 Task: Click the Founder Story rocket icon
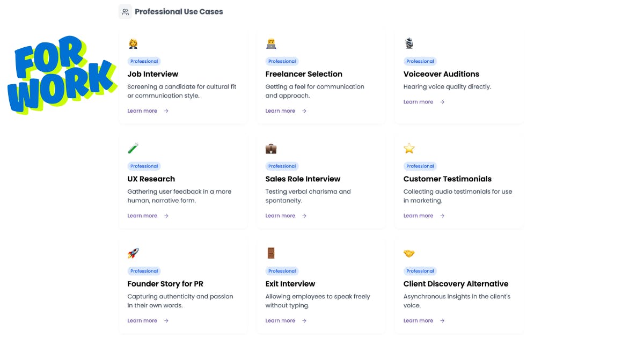[x=133, y=253]
